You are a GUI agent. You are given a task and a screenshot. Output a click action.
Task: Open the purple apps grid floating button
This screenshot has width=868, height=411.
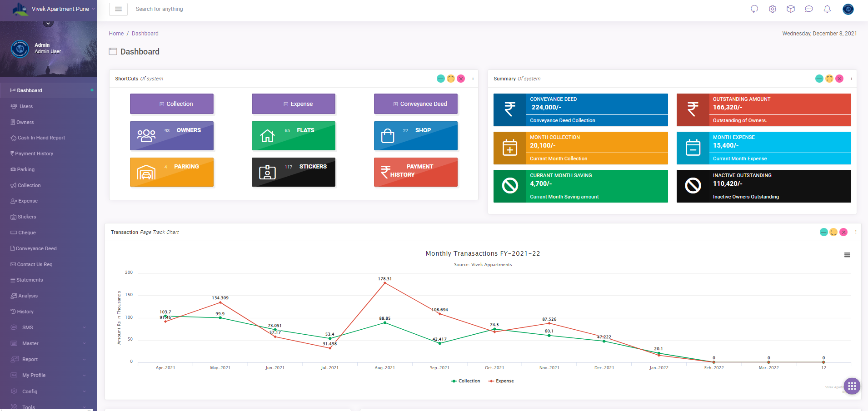[852, 386]
